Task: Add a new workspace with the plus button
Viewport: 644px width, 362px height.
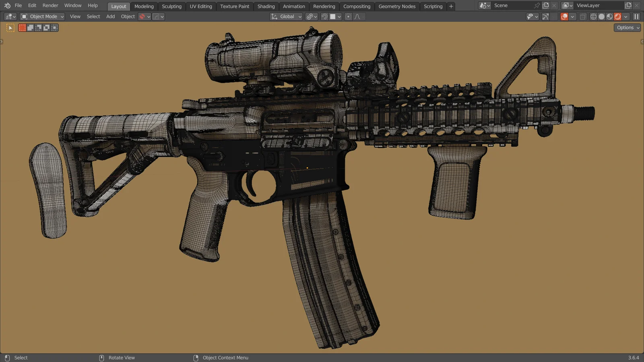Action: point(451,6)
